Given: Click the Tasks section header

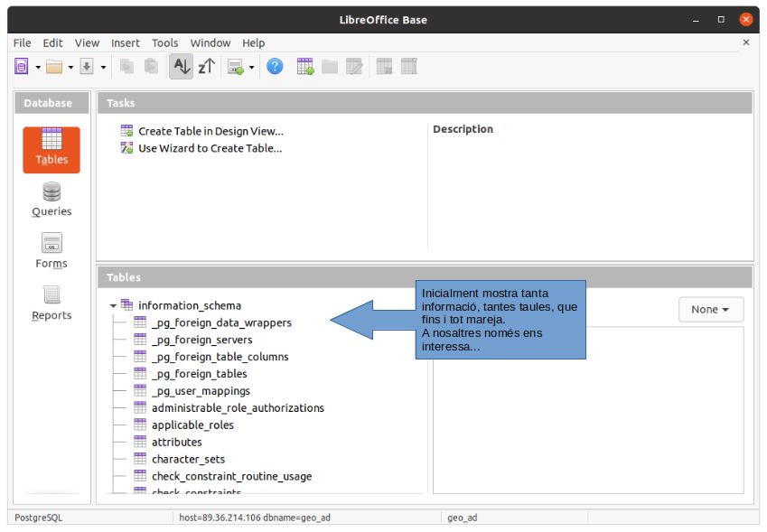Looking at the screenshot, I should coord(425,103).
